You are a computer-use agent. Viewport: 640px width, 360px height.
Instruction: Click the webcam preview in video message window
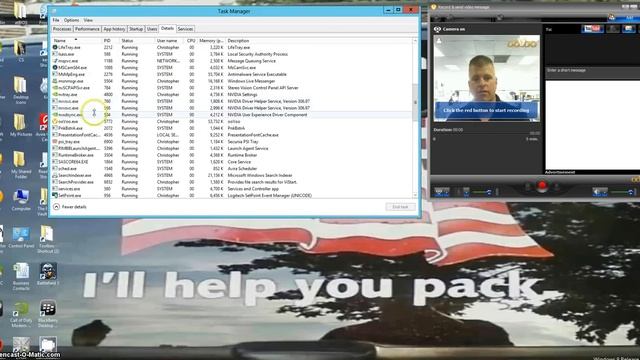[x=487, y=78]
